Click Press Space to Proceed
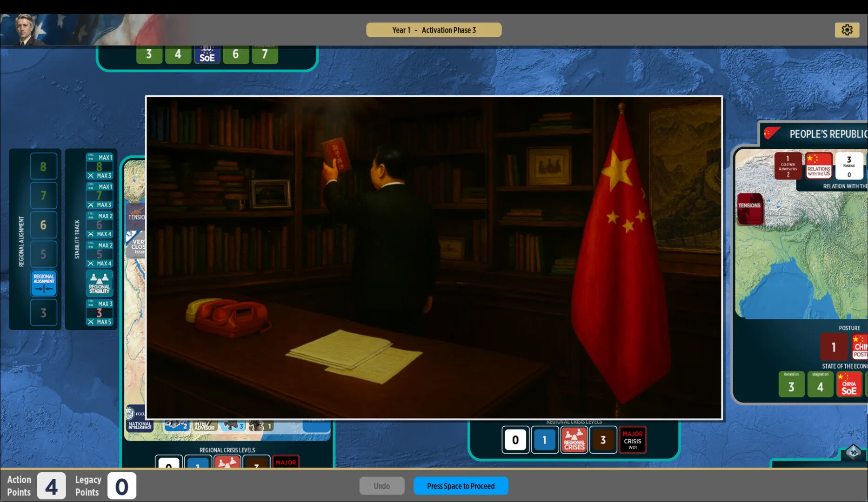 click(x=461, y=486)
